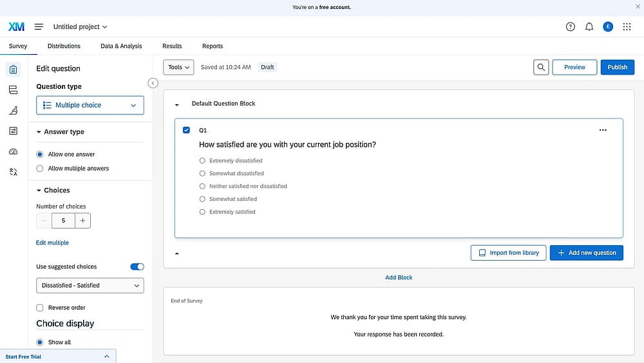Choose Extremely satisfied option
This screenshot has width=644, height=363.
click(x=202, y=212)
